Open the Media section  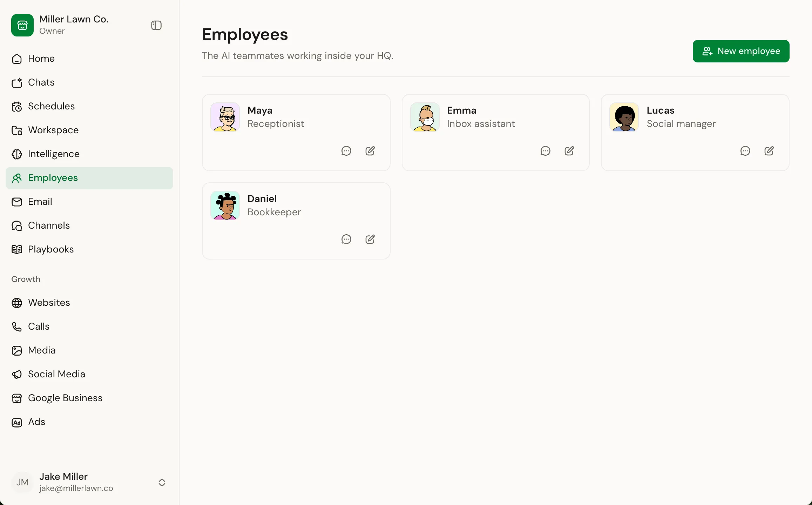point(89,350)
